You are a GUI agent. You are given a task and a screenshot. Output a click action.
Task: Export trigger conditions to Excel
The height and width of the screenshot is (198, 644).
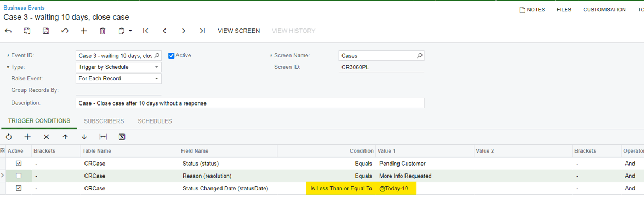tap(122, 137)
